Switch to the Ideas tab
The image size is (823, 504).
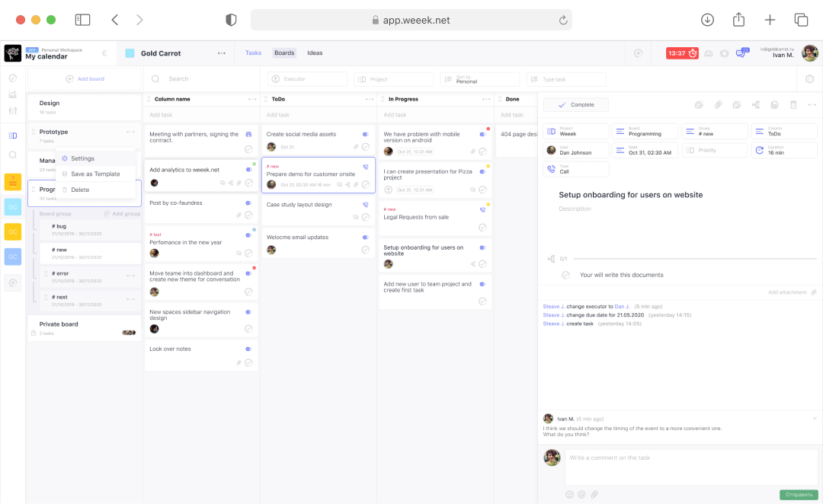(315, 53)
